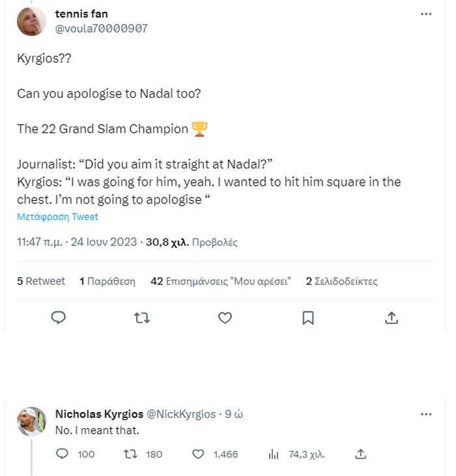The width and height of the screenshot is (456, 476).
Task: Bookmark the tennis fan tweet
Action: [308, 318]
